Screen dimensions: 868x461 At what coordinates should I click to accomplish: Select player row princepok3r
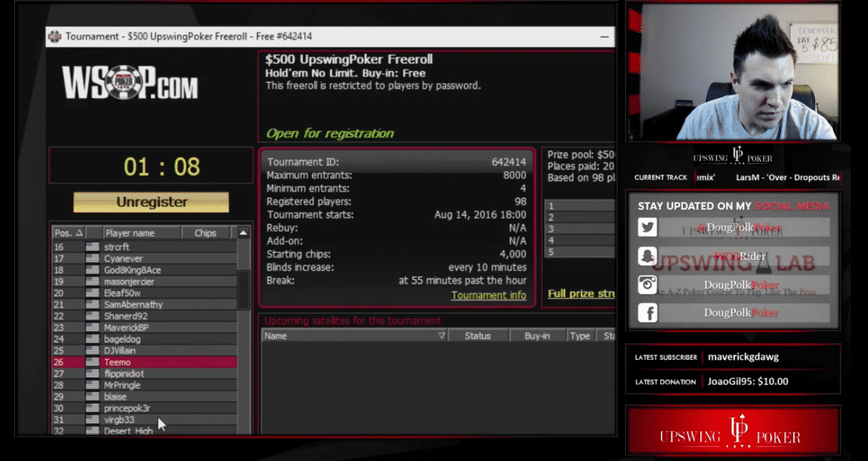pos(144,408)
